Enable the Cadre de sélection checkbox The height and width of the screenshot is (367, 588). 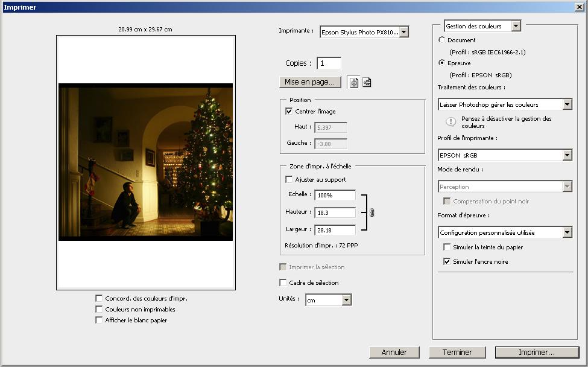click(283, 282)
